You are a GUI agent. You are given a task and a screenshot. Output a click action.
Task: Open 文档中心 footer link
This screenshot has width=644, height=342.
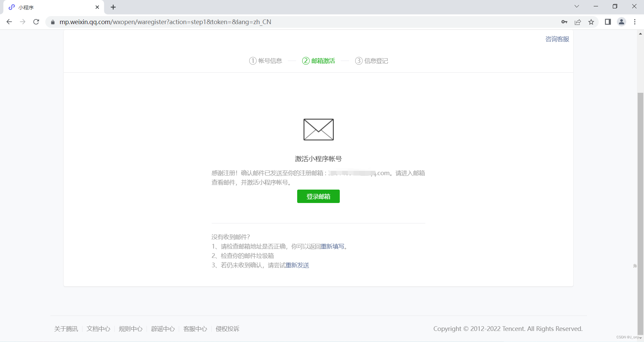point(98,329)
